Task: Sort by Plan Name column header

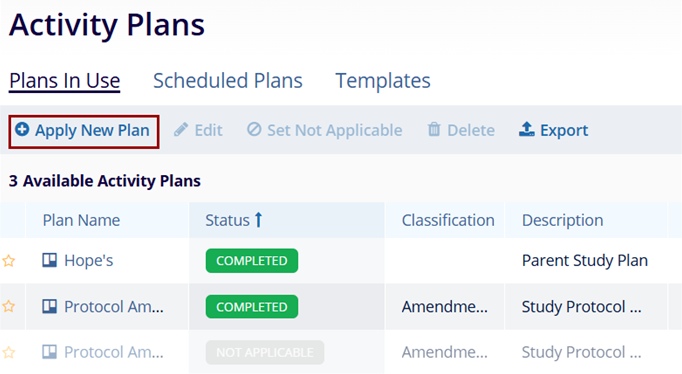Action: tap(81, 220)
